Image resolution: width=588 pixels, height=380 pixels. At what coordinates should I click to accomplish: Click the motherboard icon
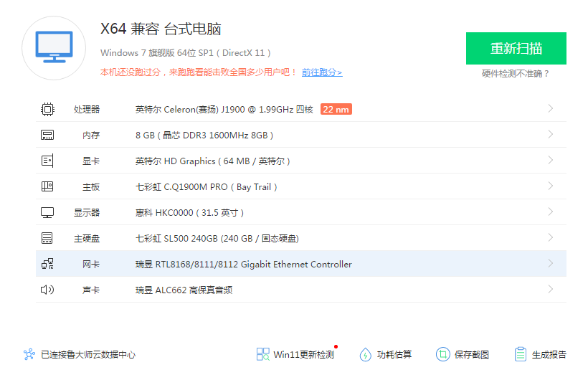(x=47, y=186)
